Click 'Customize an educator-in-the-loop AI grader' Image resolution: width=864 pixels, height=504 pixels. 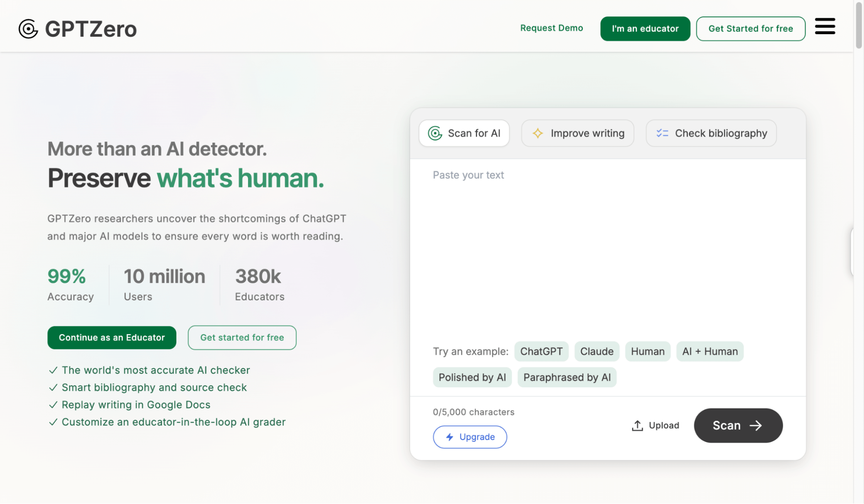tap(174, 422)
